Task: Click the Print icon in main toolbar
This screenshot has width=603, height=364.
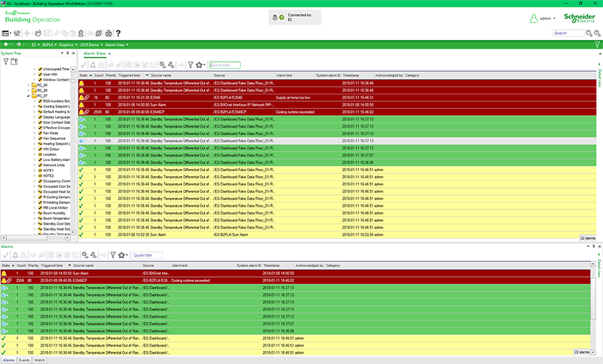Action: (x=108, y=33)
